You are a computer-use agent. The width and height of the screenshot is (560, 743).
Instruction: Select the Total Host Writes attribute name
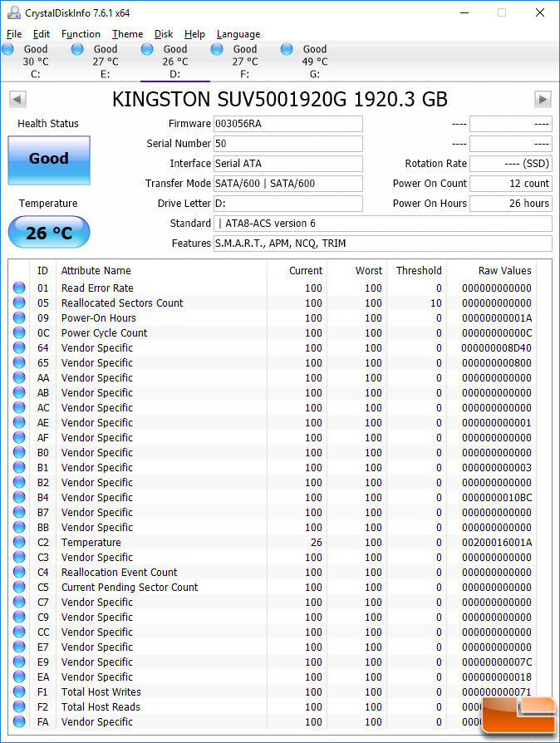tap(101, 691)
